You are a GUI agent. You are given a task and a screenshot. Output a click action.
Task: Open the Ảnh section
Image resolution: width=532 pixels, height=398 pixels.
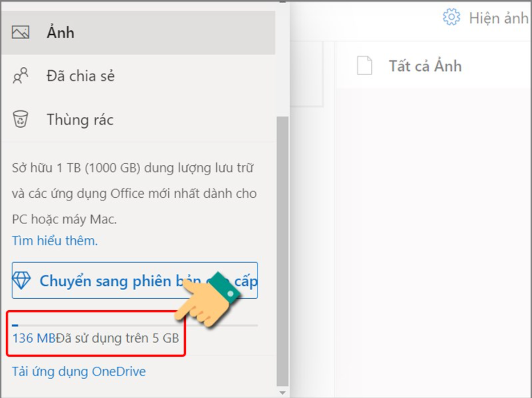(138, 32)
